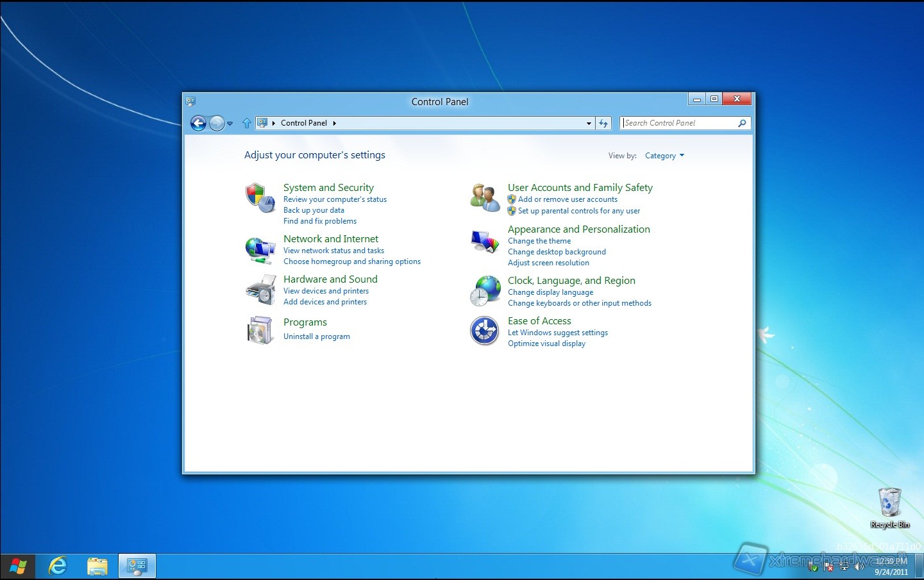The image size is (924, 580).
Task: Click the Back navigation arrow button
Action: pos(199,123)
